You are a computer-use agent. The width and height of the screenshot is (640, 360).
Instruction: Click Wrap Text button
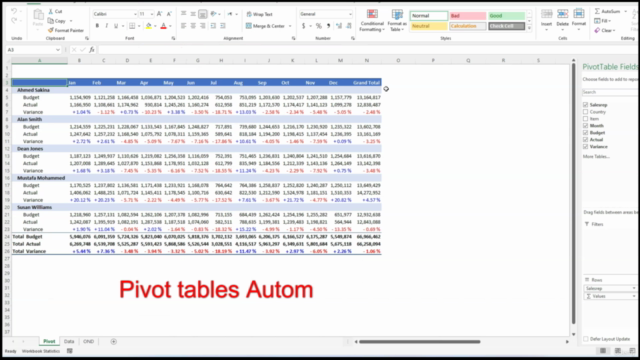[x=260, y=14]
